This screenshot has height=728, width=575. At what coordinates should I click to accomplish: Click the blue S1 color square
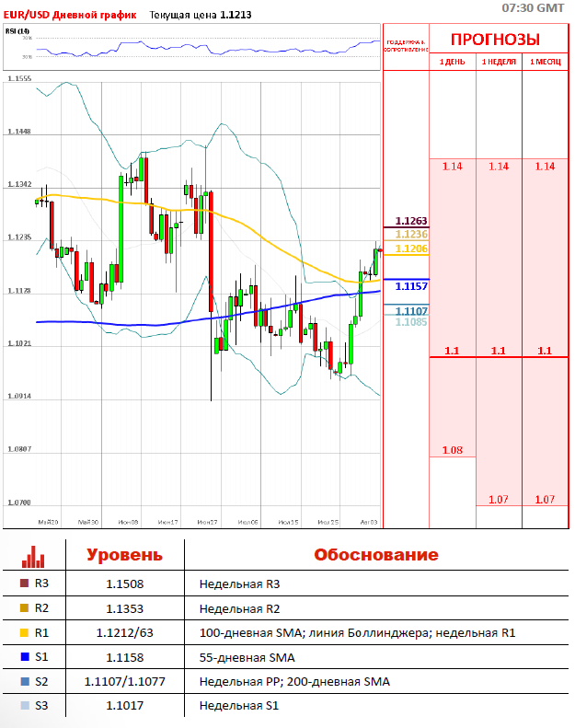[23, 657]
